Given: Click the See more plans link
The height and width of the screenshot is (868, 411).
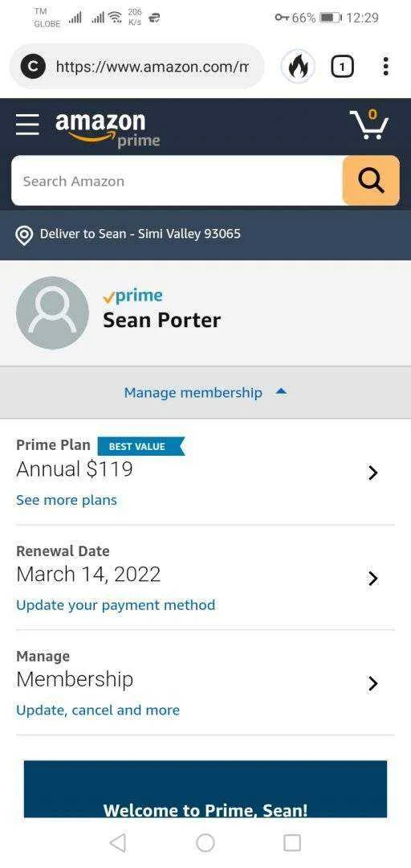Looking at the screenshot, I should [x=67, y=500].
